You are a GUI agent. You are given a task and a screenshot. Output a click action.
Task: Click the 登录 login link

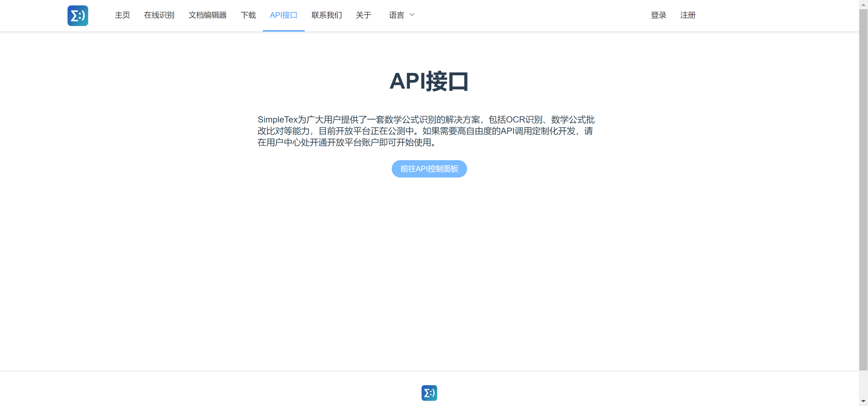[x=658, y=15]
